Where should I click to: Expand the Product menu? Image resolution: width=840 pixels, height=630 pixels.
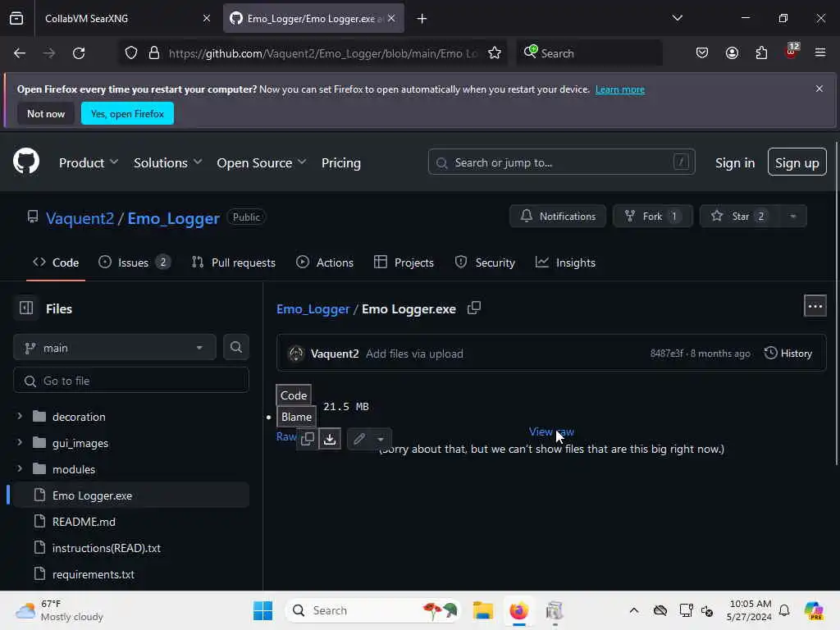pos(89,162)
